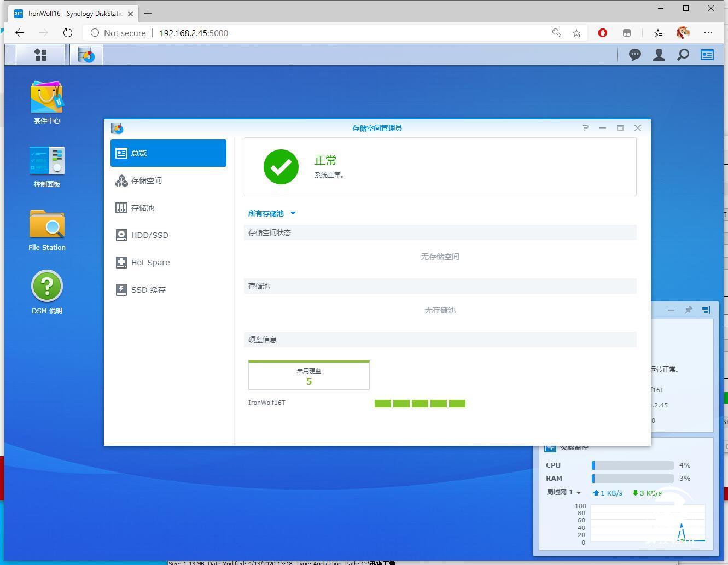Click the first green disk slot indicator
Viewport: 728px width, 565px height.
[x=383, y=404]
